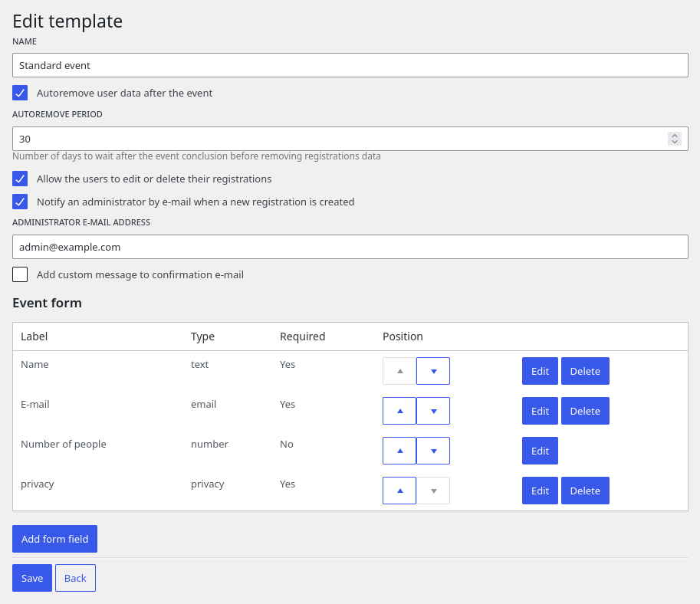Click the disabled down arrow for privacy
The image size is (700, 604).
click(433, 491)
